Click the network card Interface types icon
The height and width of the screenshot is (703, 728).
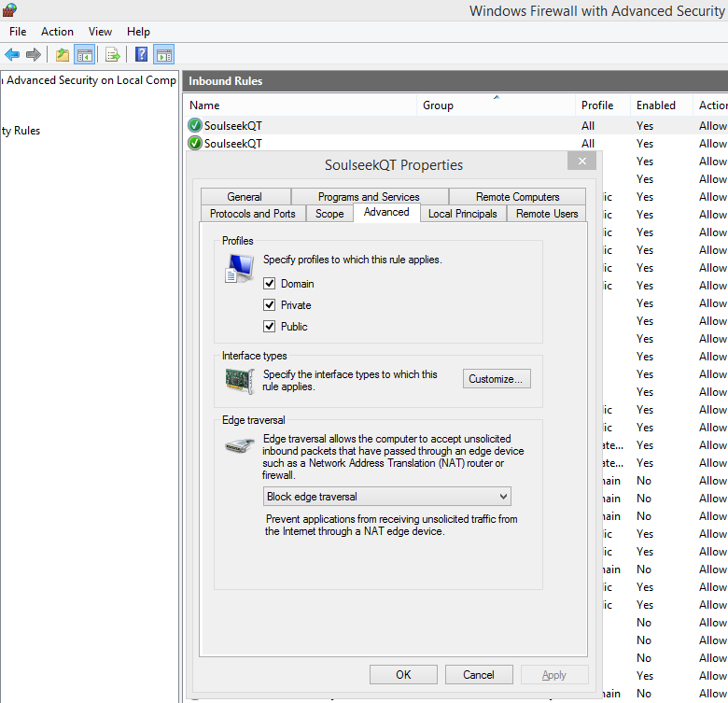point(240,381)
